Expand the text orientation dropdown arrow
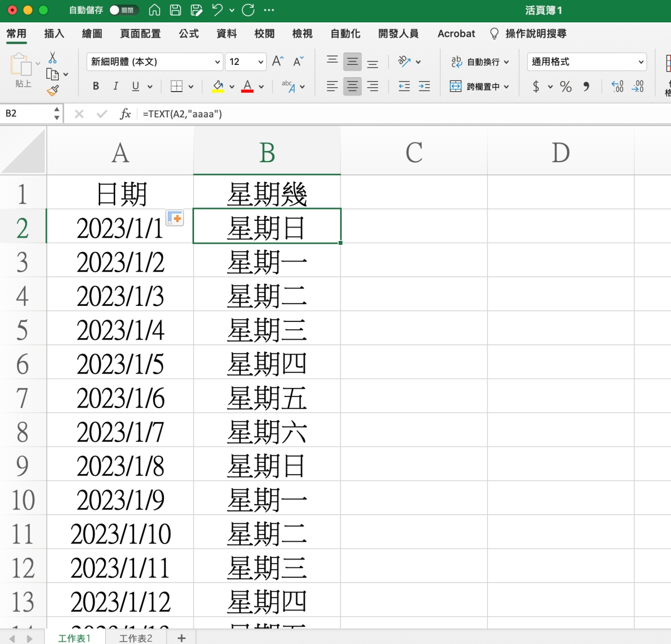The height and width of the screenshot is (644, 671). 418,62
